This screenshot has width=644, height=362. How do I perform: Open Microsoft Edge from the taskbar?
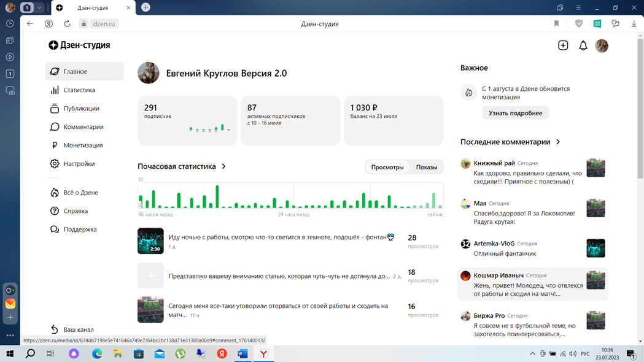[97, 353]
